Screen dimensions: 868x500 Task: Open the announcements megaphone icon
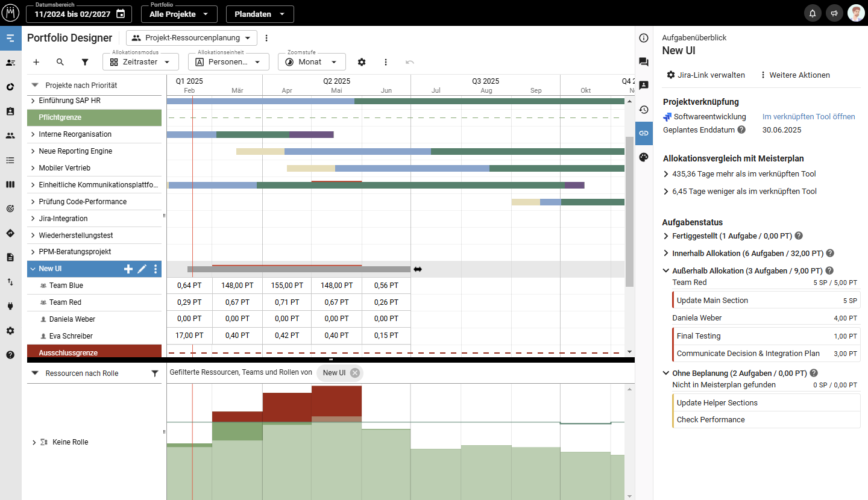click(834, 13)
